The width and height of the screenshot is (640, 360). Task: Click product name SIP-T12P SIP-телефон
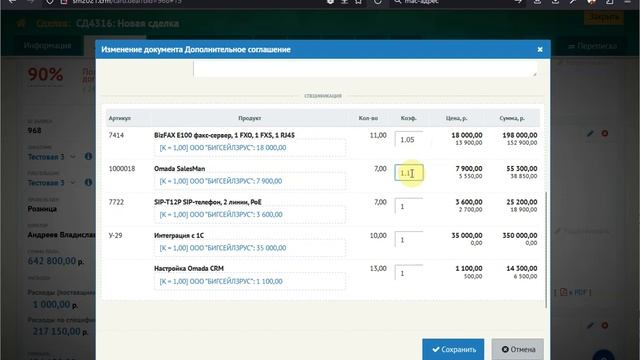click(208, 202)
